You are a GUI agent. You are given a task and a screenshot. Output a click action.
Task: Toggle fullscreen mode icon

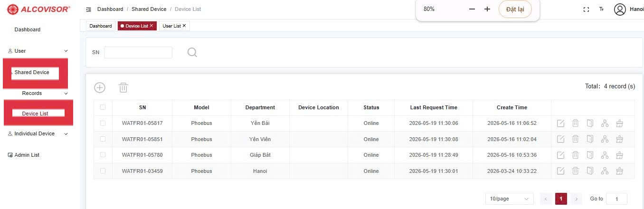[x=586, y=9]
